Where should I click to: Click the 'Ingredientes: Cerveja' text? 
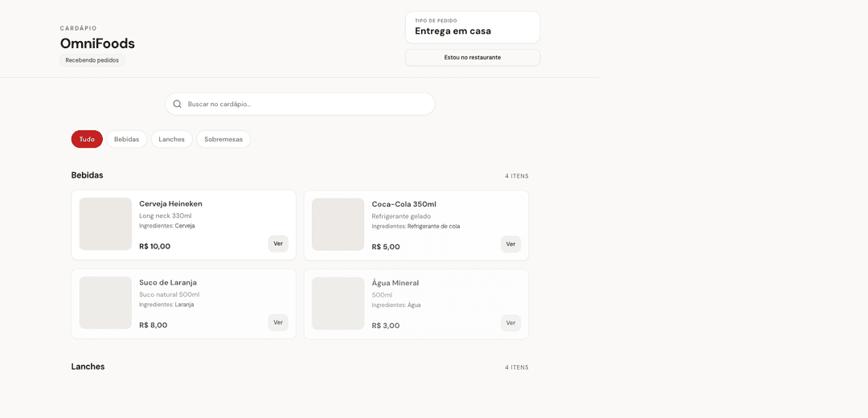[x=167, y=226]
